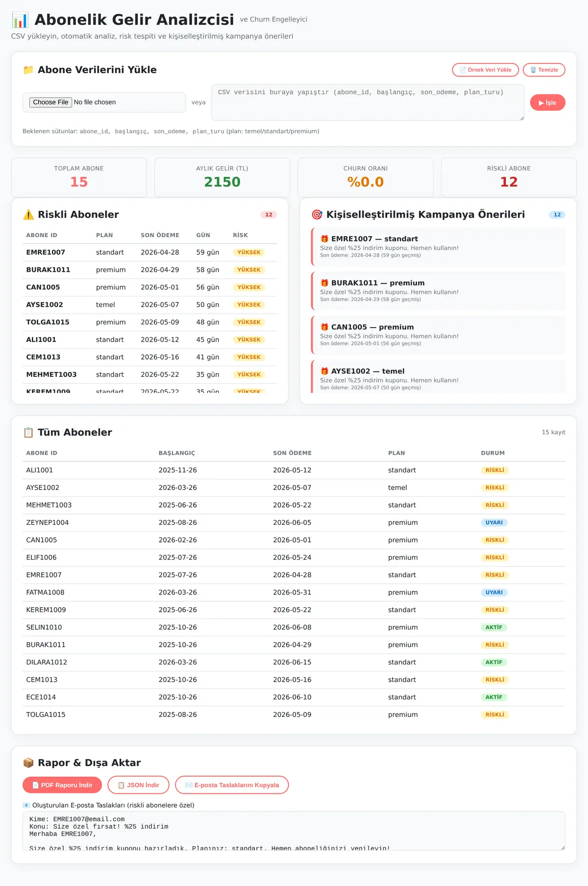Select the blue 12 badge in Kampanya Önerileri header

click(x=557, y=215)
